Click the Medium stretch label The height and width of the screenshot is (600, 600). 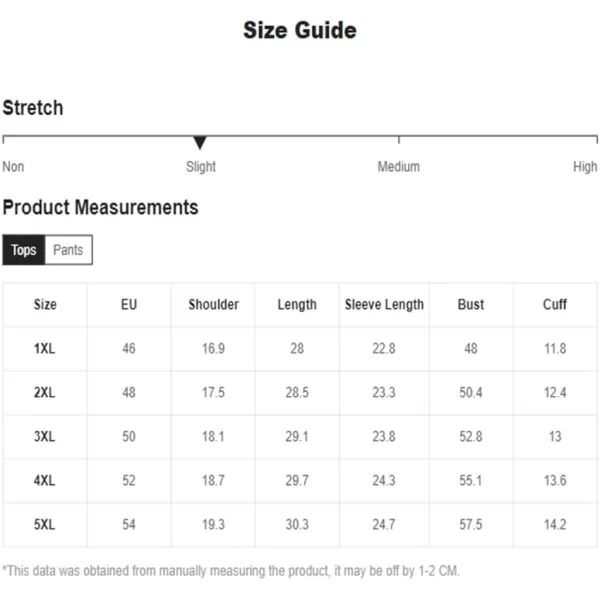pyautogui.click(x=398, y=167)
